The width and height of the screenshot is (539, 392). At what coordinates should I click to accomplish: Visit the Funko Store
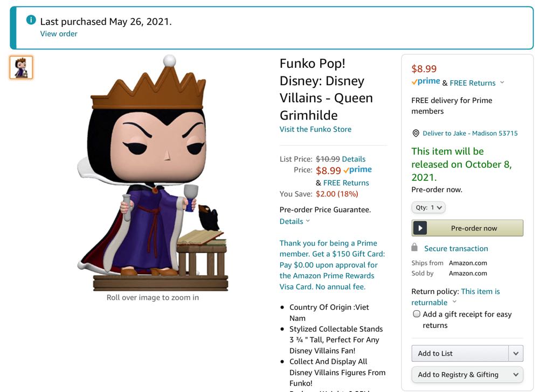[315, 129]
